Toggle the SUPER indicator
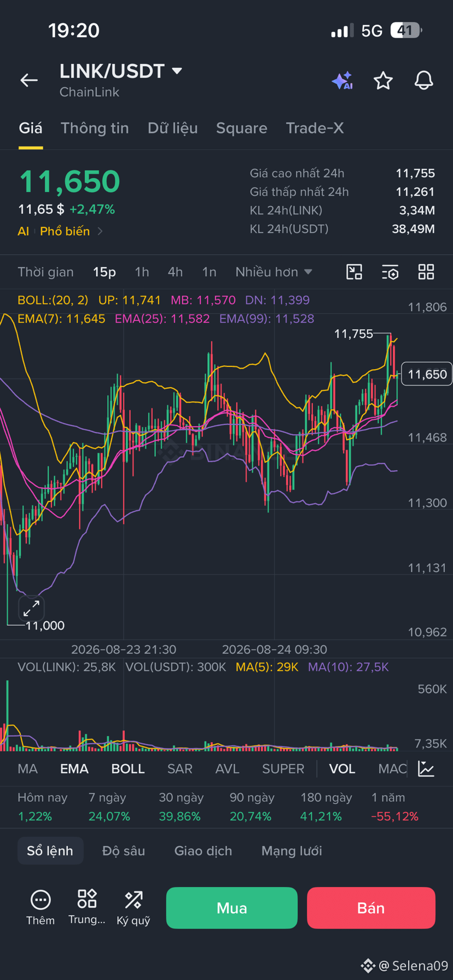 [283, 769]
